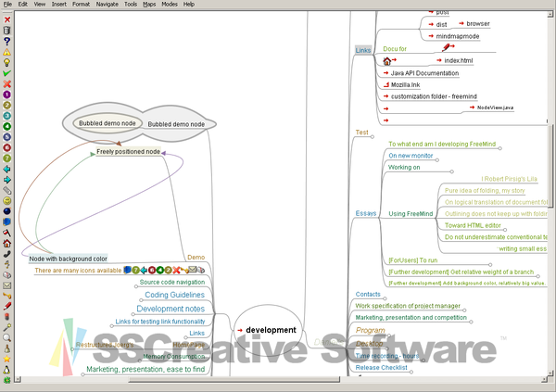
Task: Open the 'index.html' link node
Action: pos(455,60)
